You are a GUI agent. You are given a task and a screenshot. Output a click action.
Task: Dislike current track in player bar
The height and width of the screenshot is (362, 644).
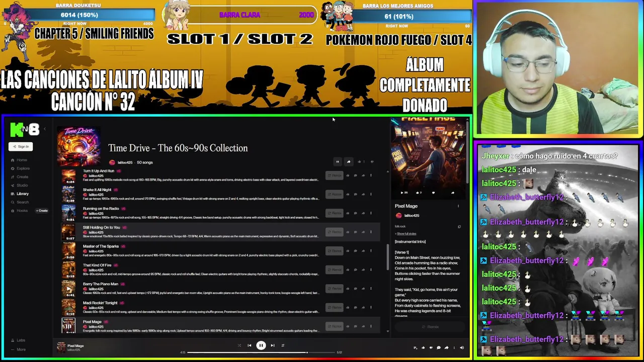coord(431,347)
